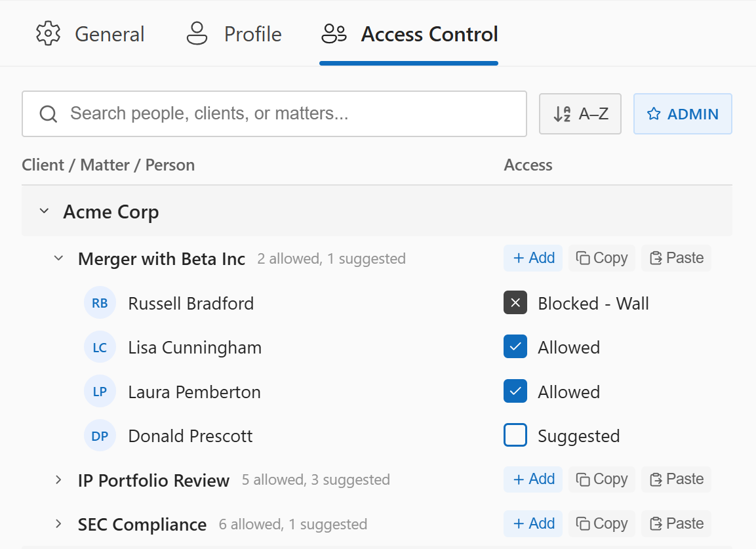Viewport: 756px width, 549px height.
Task: Check the Suggested checkbox for Donald Prescott
Action: [515, 435]
